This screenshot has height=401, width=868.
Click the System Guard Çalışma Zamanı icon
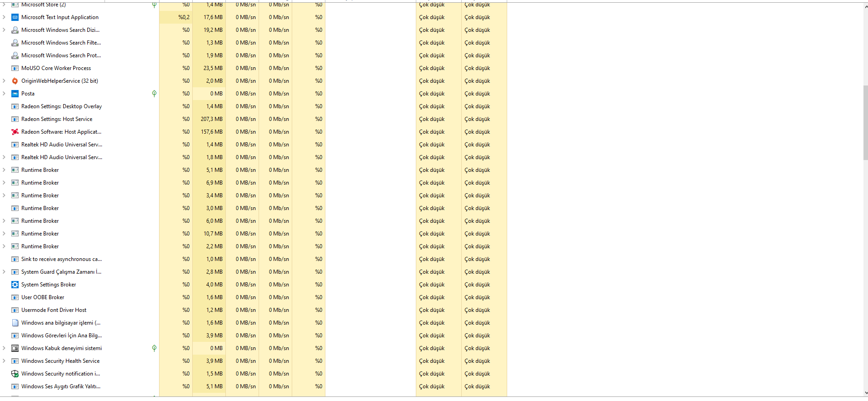point(15,272)
